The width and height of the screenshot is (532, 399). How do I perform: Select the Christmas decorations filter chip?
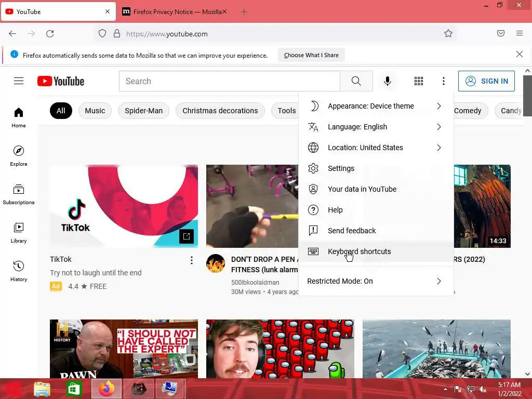(x=220, y=111)
